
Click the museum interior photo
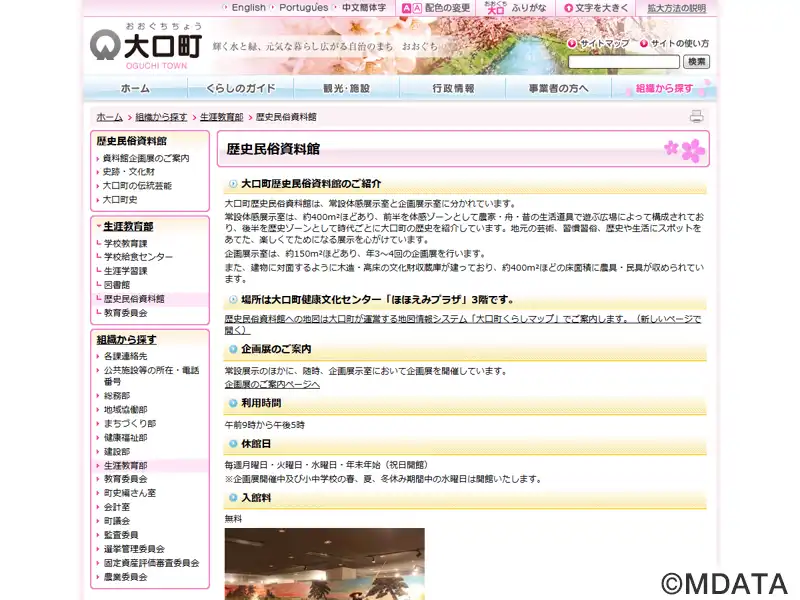click(324, 563)
